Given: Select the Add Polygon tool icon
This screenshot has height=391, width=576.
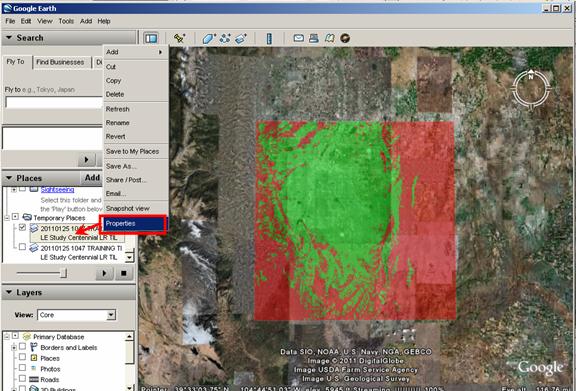Looking at the screenshot, I should tap(209, 38).
